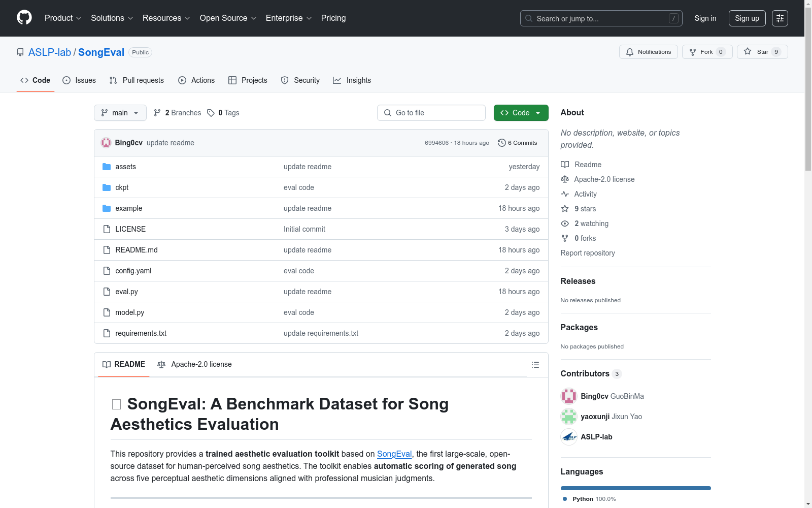Open the Security tab

(300, 80)
